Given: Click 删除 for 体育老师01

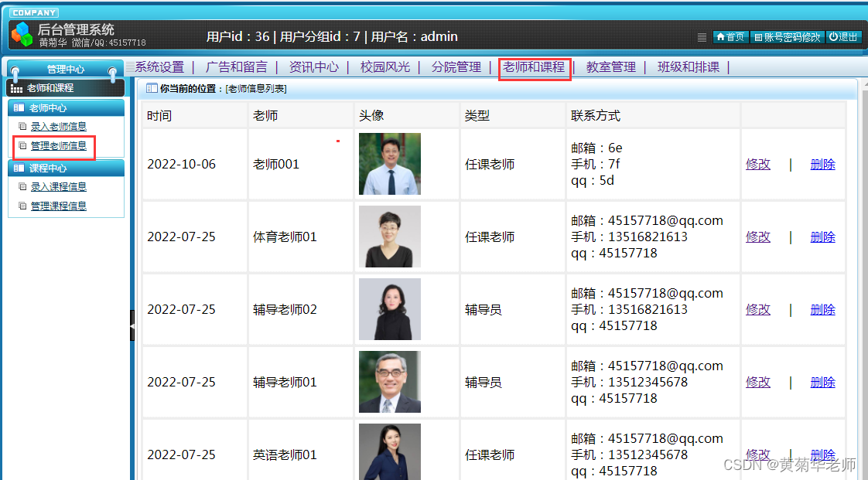Looking at the screenshot, I should click(x=822, y=237).
